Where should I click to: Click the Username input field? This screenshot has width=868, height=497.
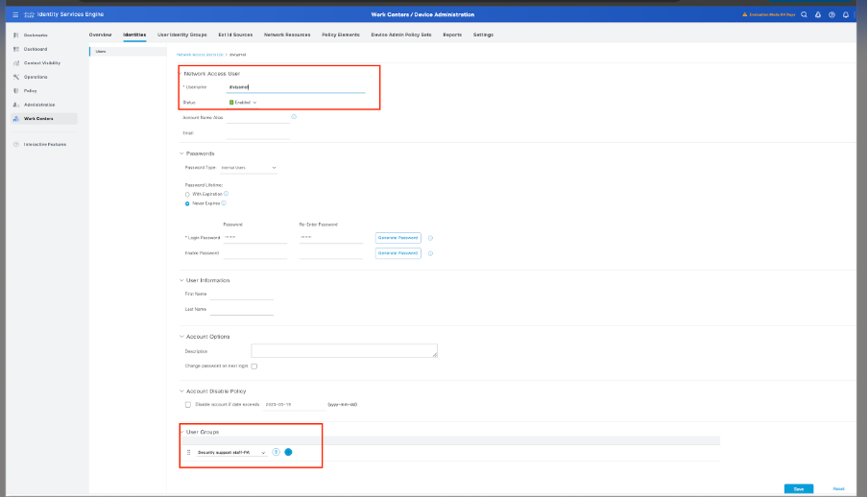pos(296,87)
